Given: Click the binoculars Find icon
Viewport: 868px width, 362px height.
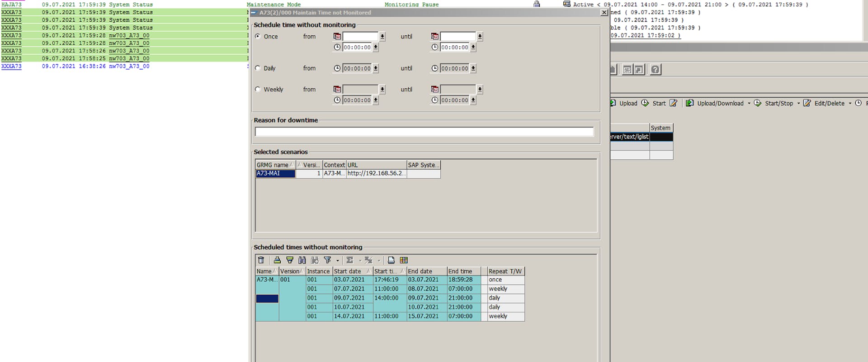Looking at the screenshot, I should (302, 260).
